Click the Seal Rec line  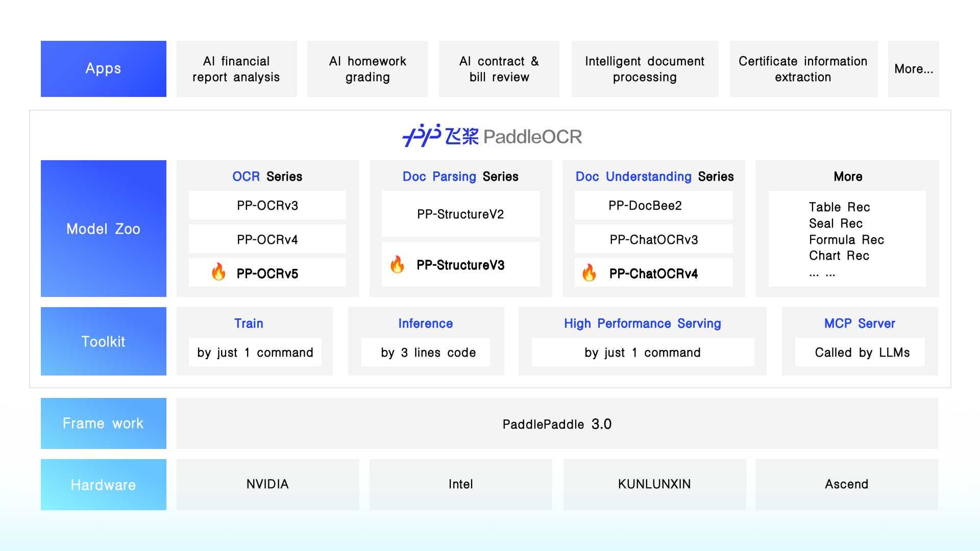(836, 223)
